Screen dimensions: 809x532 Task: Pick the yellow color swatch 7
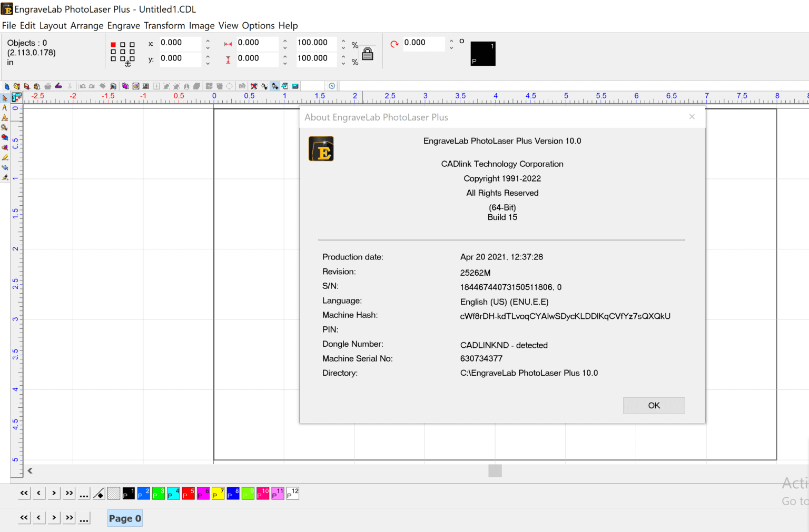click(218, 494)
